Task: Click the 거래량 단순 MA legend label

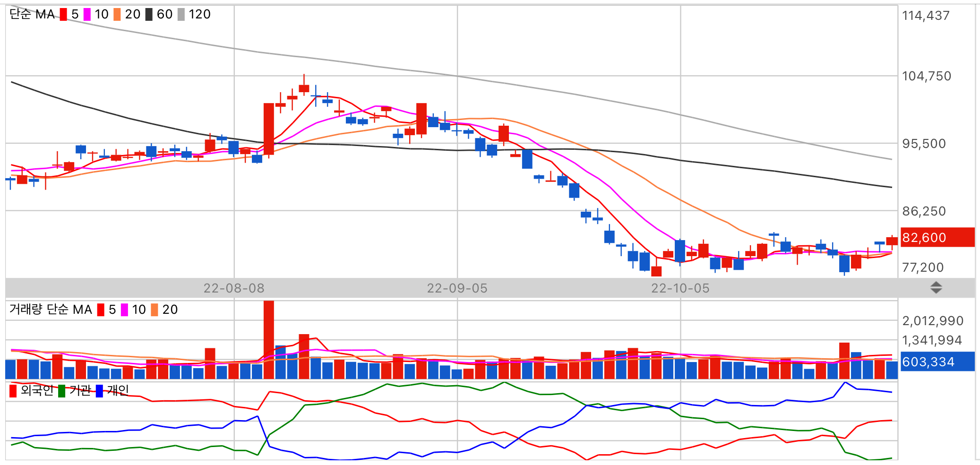Action: (51, 310)
